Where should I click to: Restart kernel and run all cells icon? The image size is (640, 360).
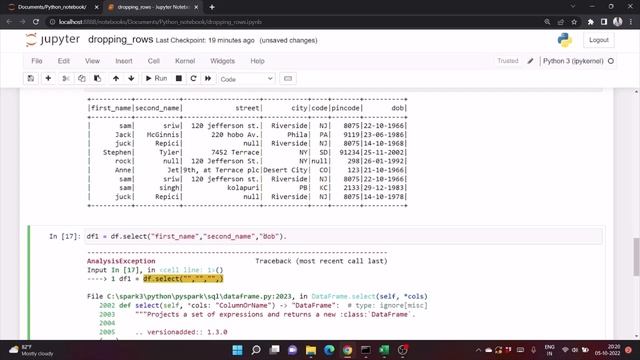click(x=208, y=78)
